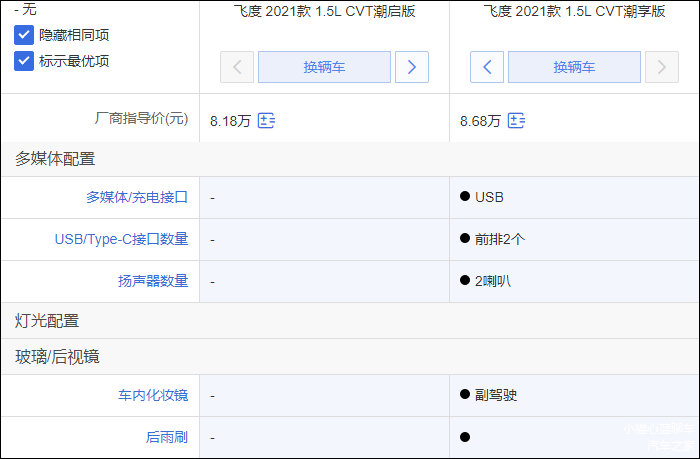This screenshot has height=459, width=700.
Task: Click price calculator icon beside 8.68万
Action: point(516,121)
